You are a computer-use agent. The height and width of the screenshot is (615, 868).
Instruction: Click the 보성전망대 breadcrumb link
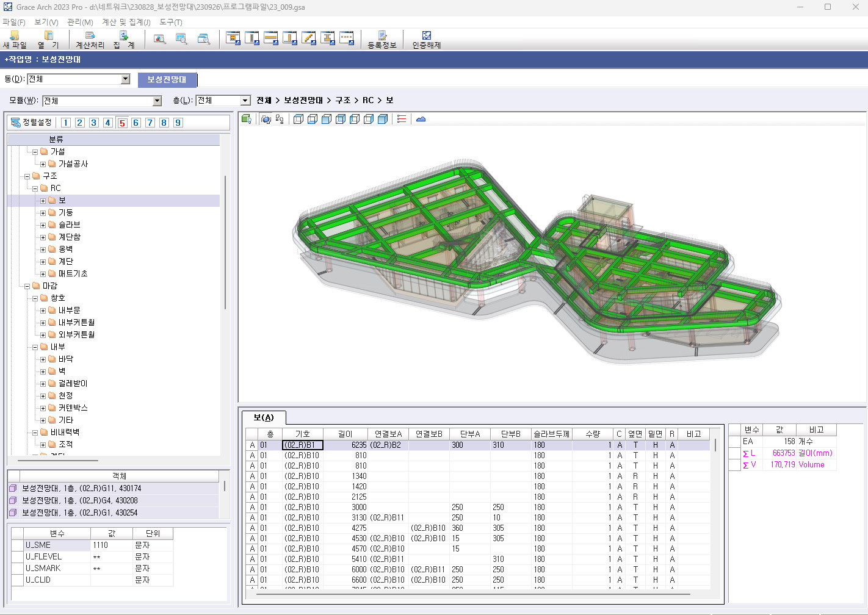303,100
